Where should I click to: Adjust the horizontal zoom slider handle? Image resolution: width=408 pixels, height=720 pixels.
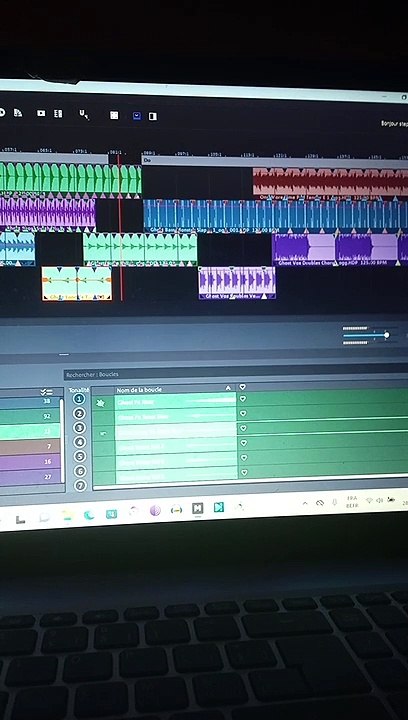click(386, 335)
